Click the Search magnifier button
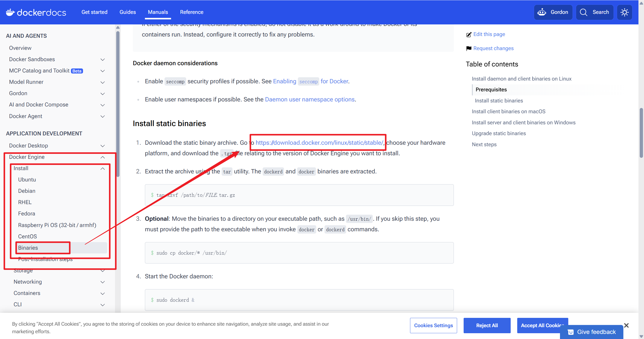The image size is (644, 339). click(x=594, y=12)
